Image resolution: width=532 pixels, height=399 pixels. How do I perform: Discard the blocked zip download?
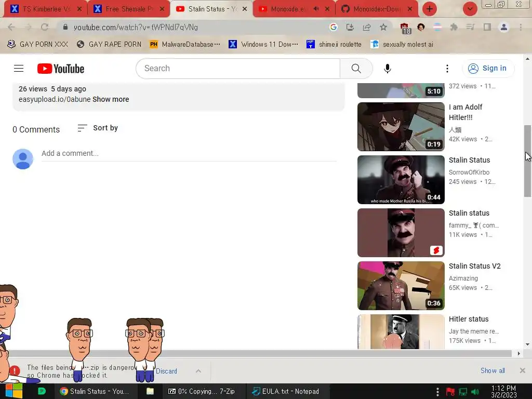pos(166,371)
